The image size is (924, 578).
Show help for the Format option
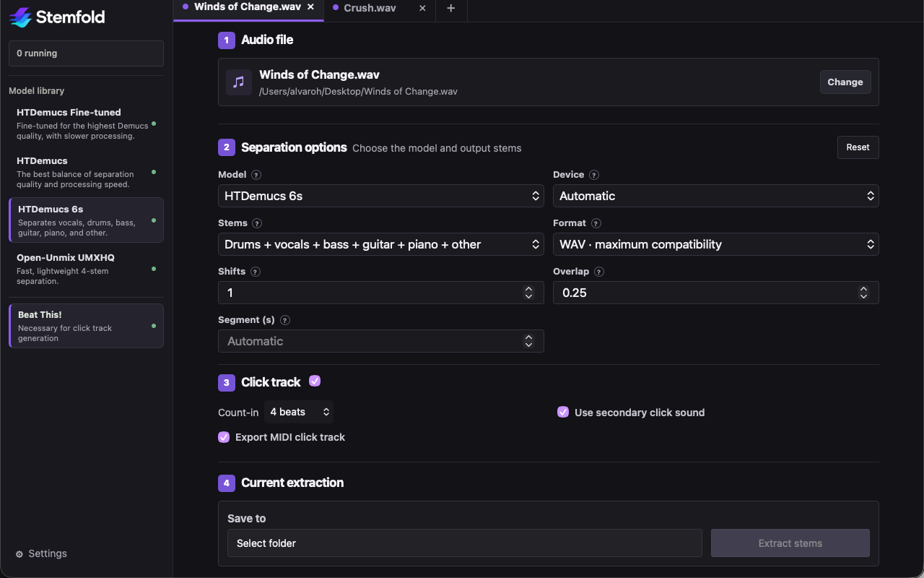coord(596,223)
